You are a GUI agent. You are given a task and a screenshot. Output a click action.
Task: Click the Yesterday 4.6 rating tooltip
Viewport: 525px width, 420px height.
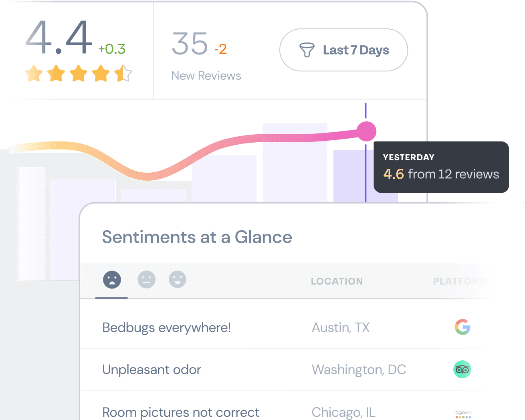pyautogui.click(x=441, y=167)
